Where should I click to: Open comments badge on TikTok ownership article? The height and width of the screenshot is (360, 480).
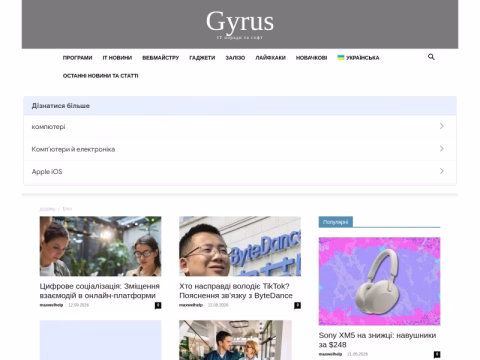(297, 305)
